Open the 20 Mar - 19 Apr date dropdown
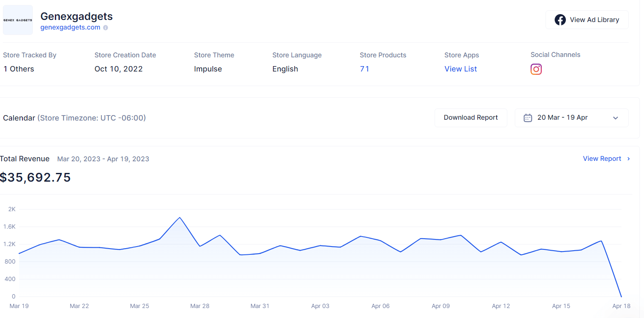 click(x=571, y=118)
